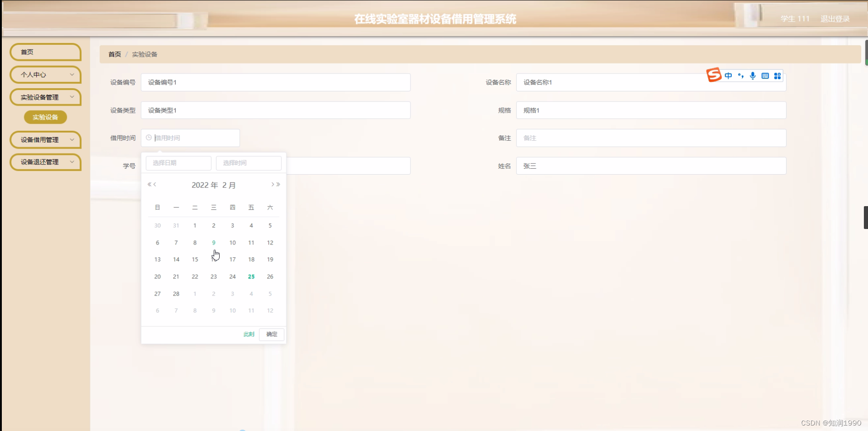Open the on-screen keyboard icon
The height and width of the screenshot is (431, 868).
[765, 76]
